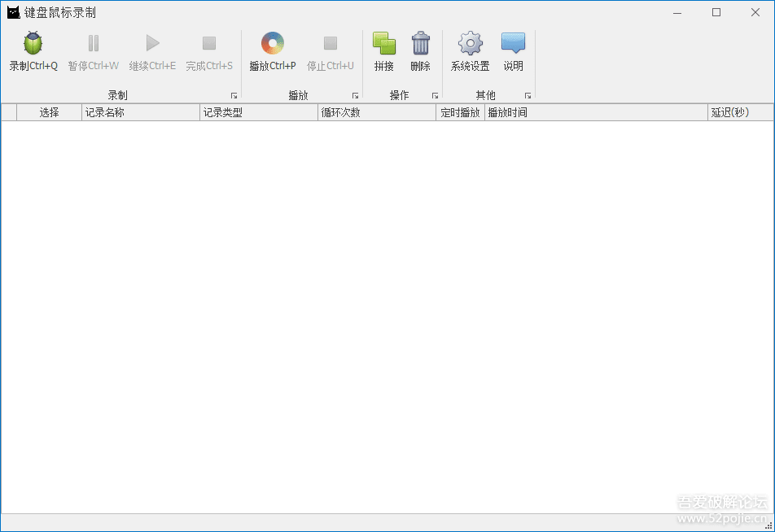Expand the 操作 group launcher arrow

435,96
